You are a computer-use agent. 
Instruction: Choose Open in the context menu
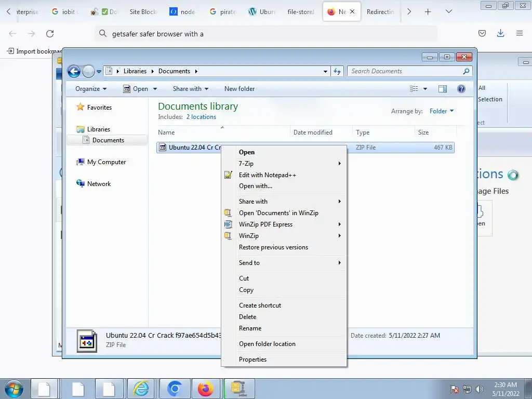pos(247,152)
